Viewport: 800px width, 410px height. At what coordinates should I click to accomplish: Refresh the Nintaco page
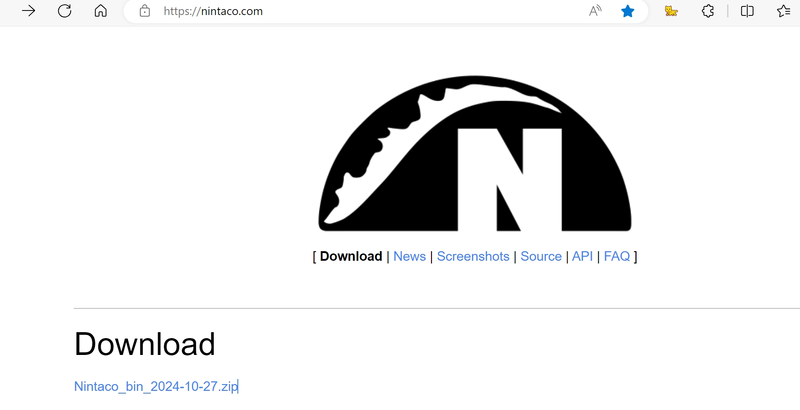click(64, 11)
